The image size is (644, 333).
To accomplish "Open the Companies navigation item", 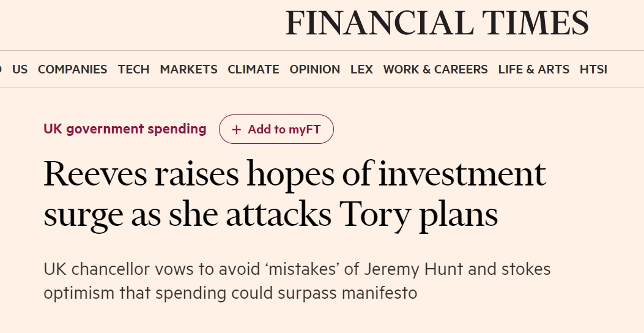I will pyautogui.click(x=72, y=70).
